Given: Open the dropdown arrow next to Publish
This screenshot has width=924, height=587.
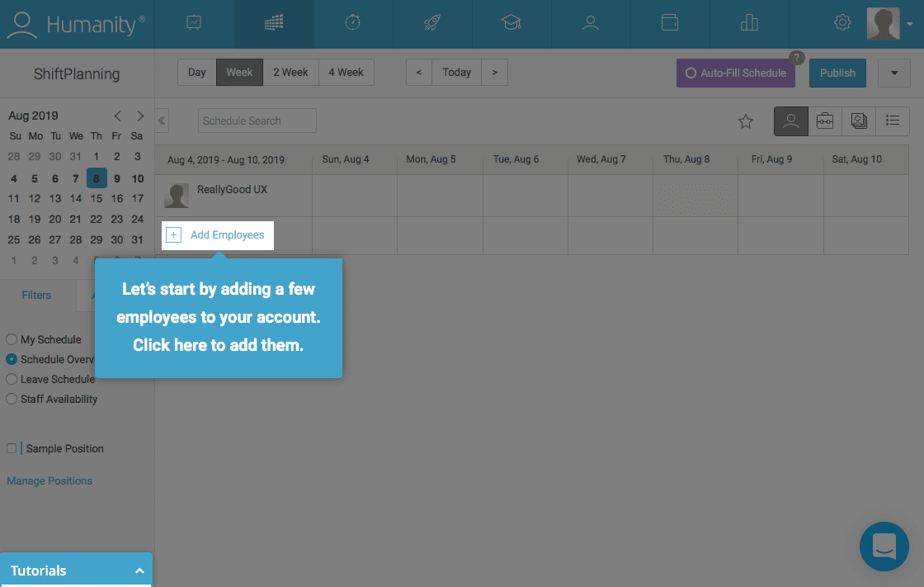Looking at the screenshot, I should click(x=894, y=73).
